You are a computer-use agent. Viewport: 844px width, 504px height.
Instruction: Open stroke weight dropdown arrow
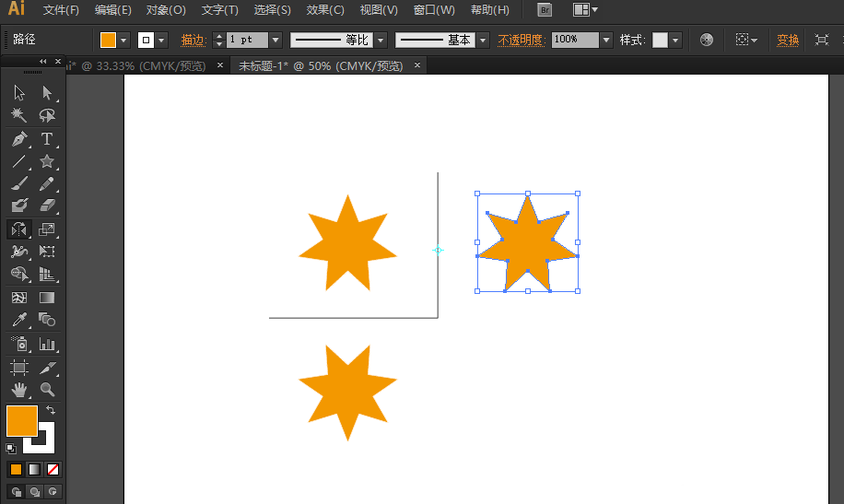(275, 40)
